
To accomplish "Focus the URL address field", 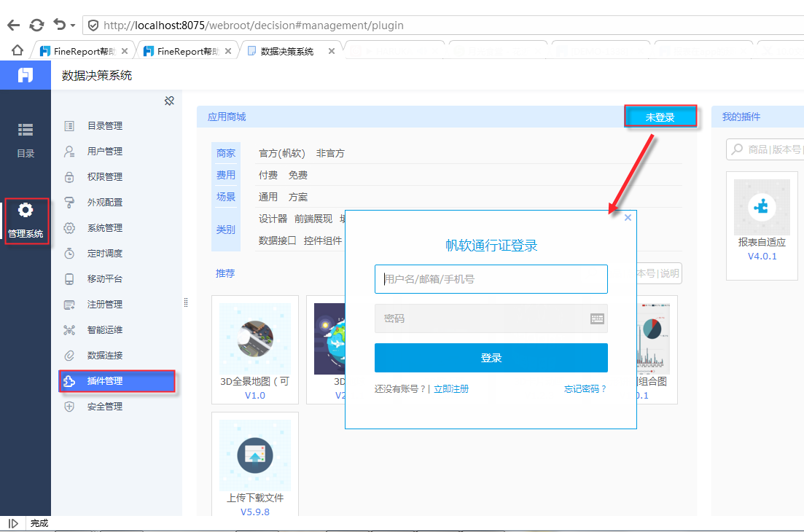I will (442, 25).
